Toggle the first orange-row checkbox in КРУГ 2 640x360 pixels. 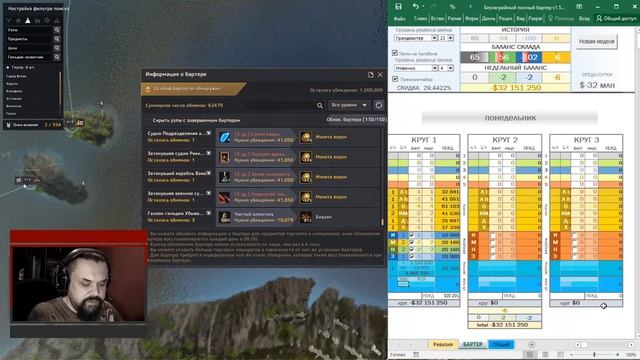coord(493,236)
